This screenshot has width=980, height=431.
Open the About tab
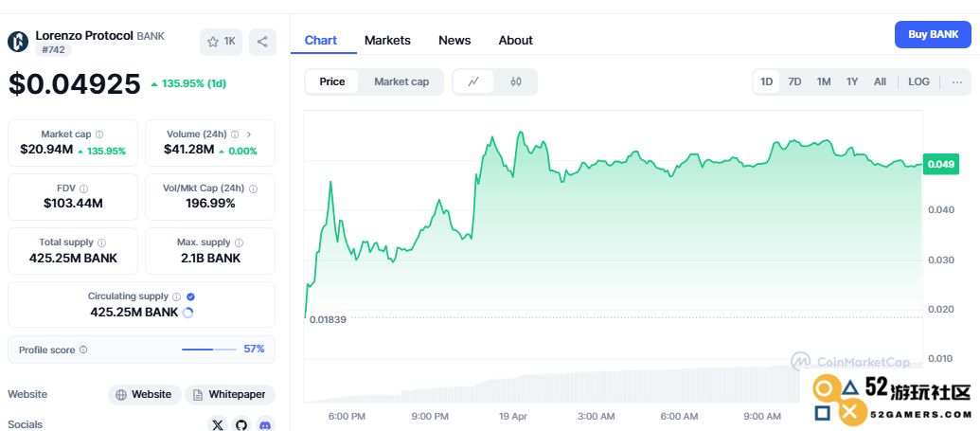[x=516, y=41]
